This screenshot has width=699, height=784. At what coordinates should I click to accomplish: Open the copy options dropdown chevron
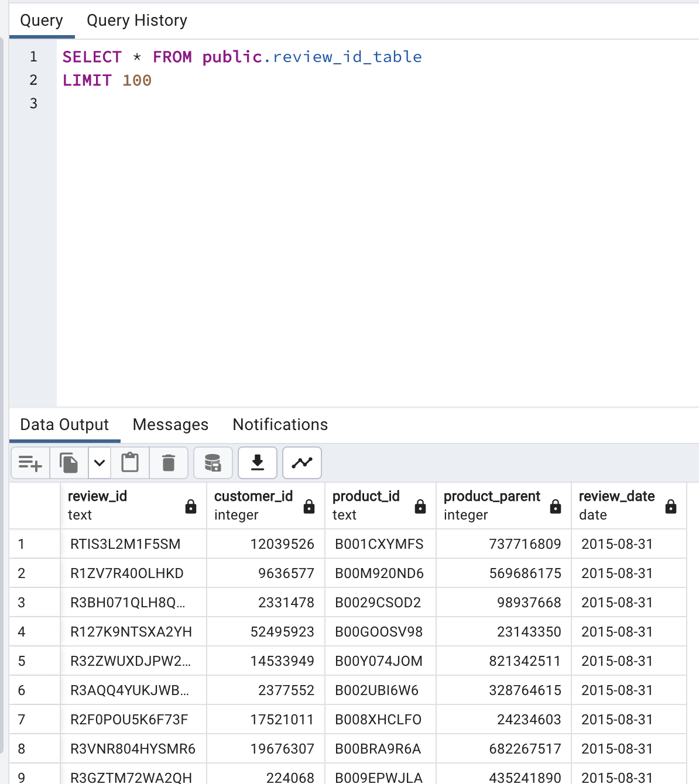[x=99, y=462]
